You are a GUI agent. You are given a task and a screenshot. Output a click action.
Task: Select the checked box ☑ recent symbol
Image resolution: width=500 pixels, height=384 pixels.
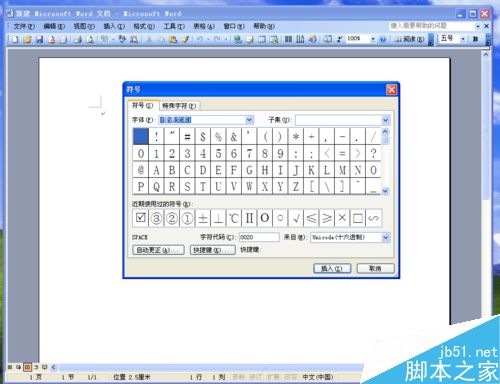pyautogui.click(x=141, y=218)
